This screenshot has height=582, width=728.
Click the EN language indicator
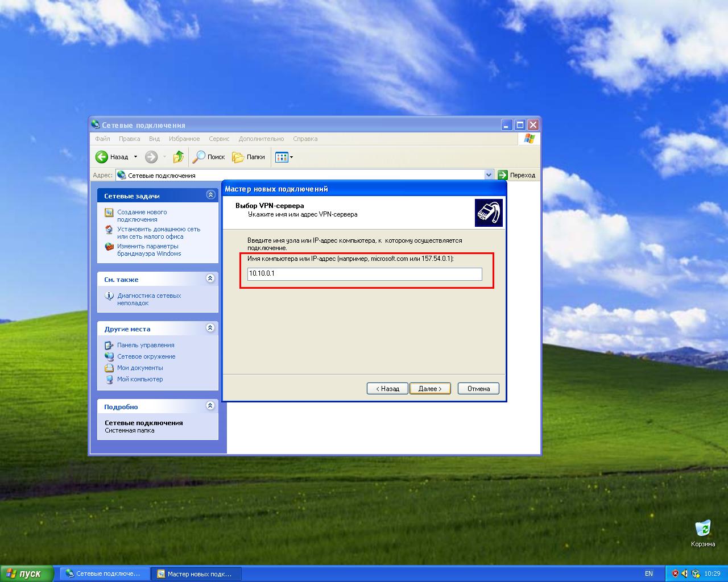click(649, 573)
